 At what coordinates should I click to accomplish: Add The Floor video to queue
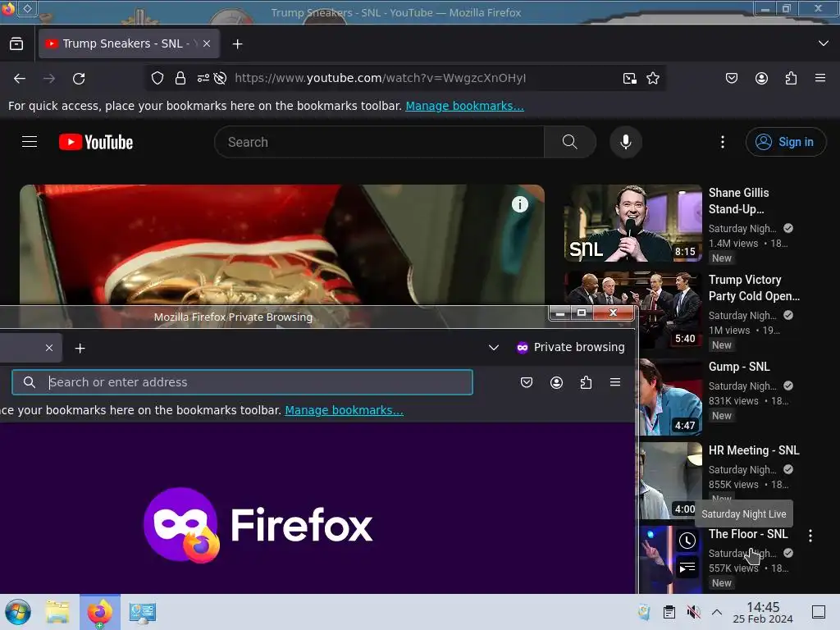(x=687, y=568)
